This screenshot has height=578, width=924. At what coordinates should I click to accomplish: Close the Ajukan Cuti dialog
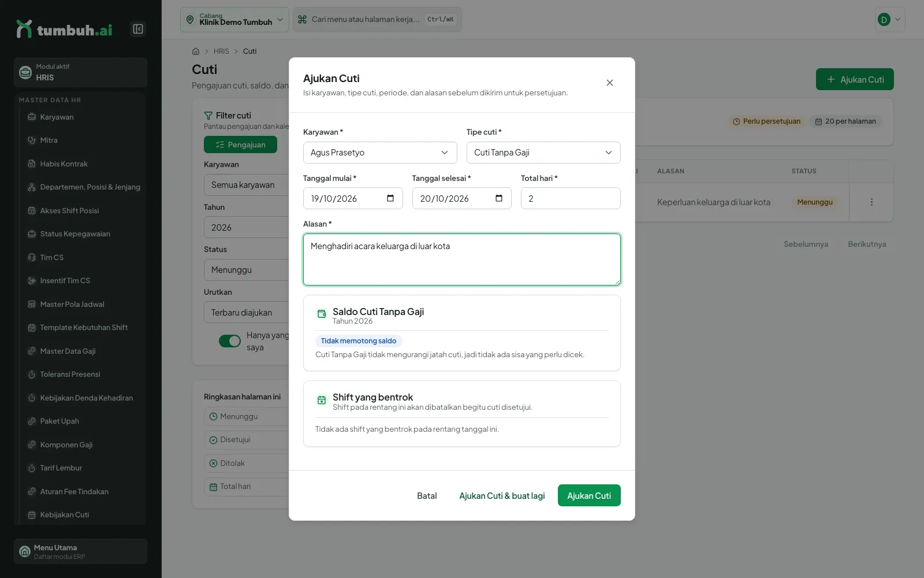coord(609,83)
